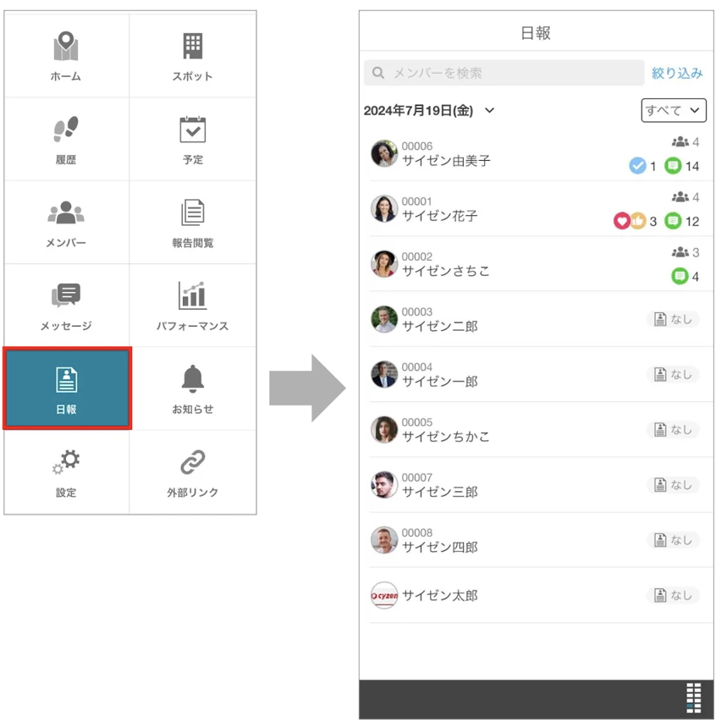Select the サイゼン三郎 name text
Viewport: 716px width, 728px height.
(x=440, y=492)
